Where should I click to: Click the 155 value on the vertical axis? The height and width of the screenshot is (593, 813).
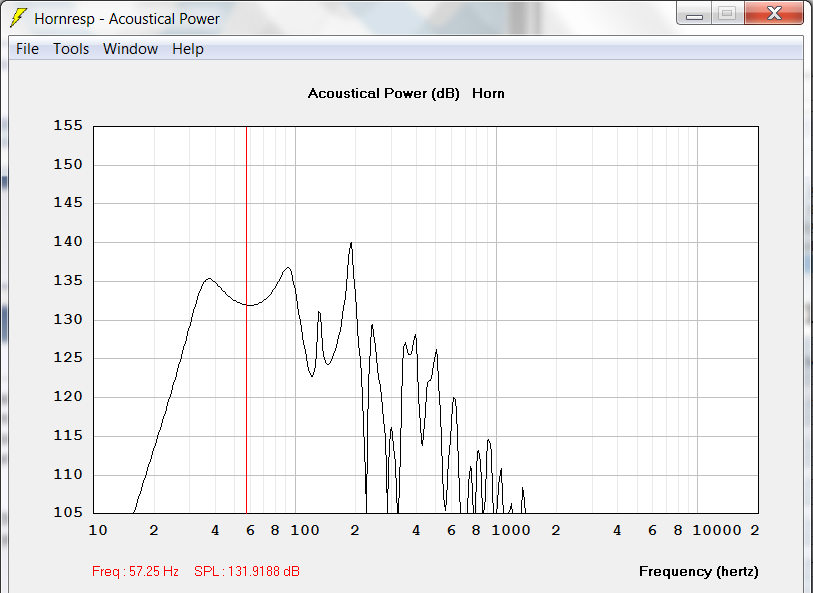point(68,125)
